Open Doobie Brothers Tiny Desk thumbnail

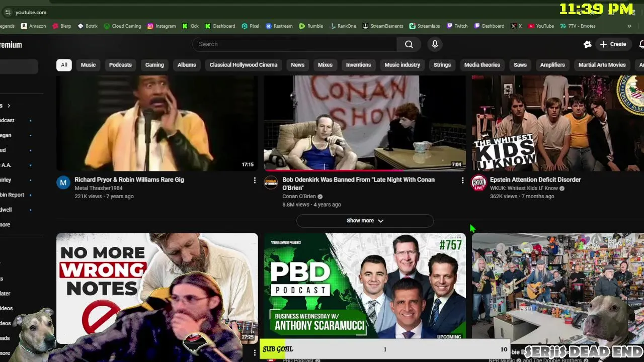click(x=558, y=288)
